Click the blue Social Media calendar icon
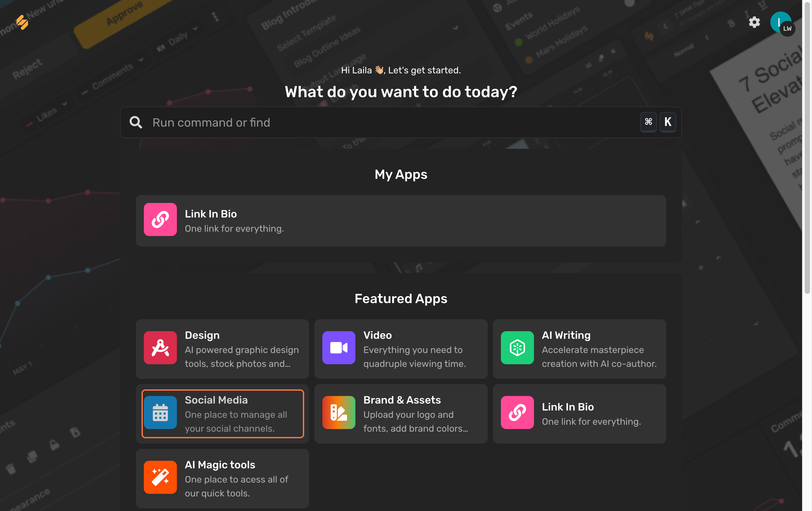 coord(160,412)
